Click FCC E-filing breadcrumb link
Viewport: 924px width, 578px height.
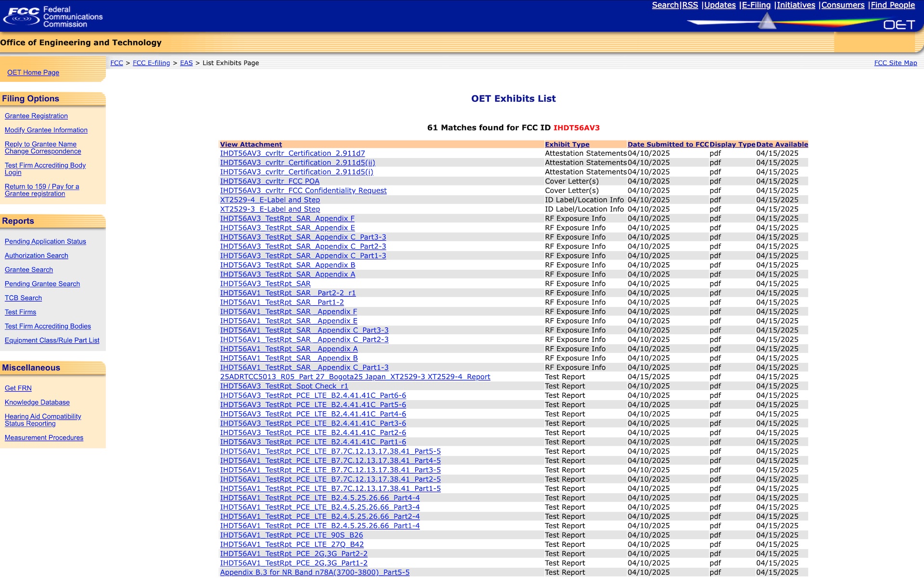151,63
